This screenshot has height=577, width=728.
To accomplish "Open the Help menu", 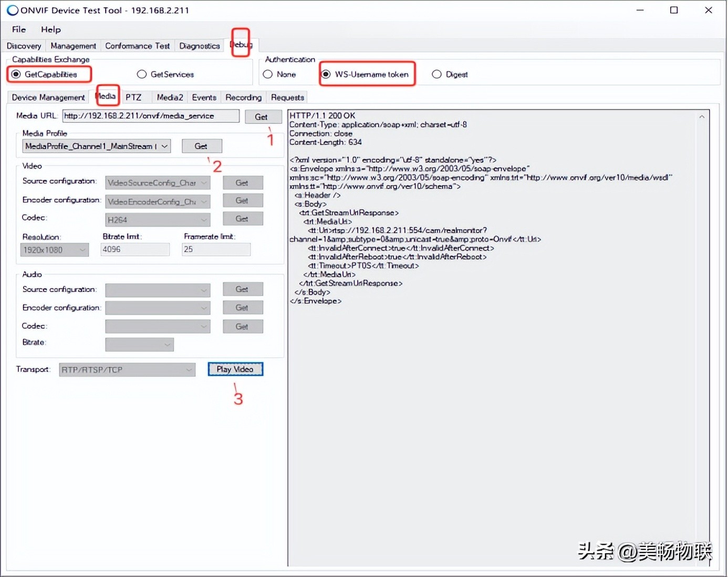I will (51, 29).
